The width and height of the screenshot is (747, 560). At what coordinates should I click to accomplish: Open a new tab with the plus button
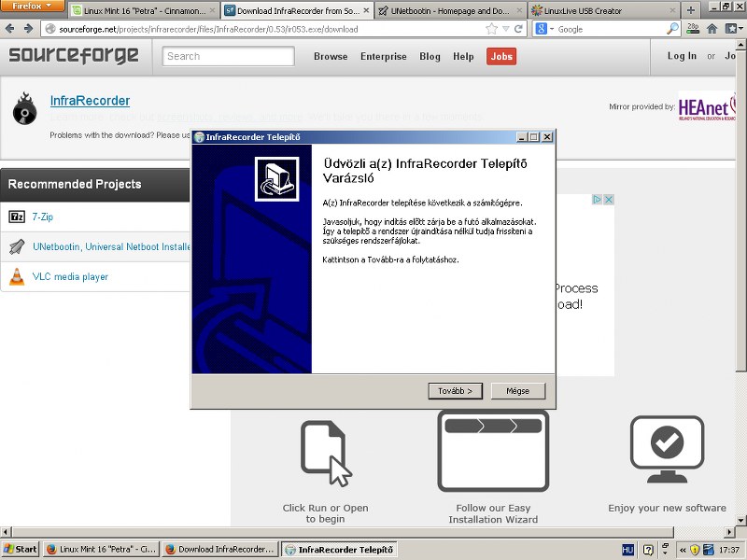pos(691,10)
